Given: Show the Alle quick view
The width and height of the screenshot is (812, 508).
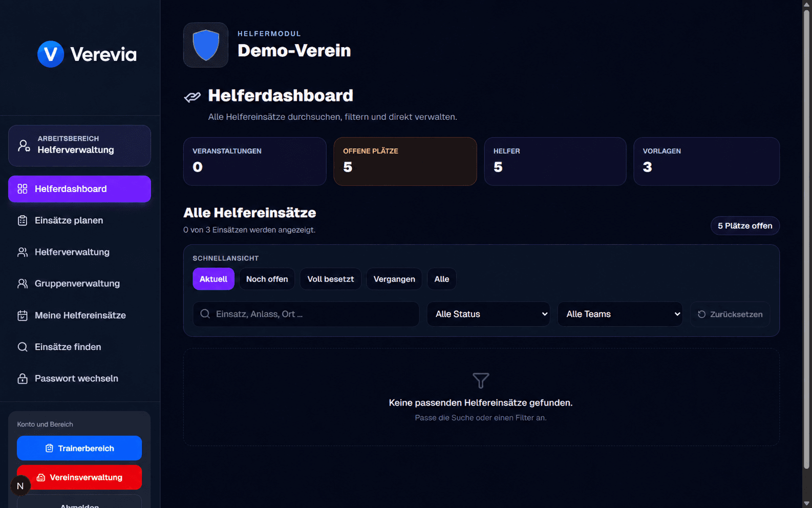Looking at the screenshot, I should coord(442,279).
